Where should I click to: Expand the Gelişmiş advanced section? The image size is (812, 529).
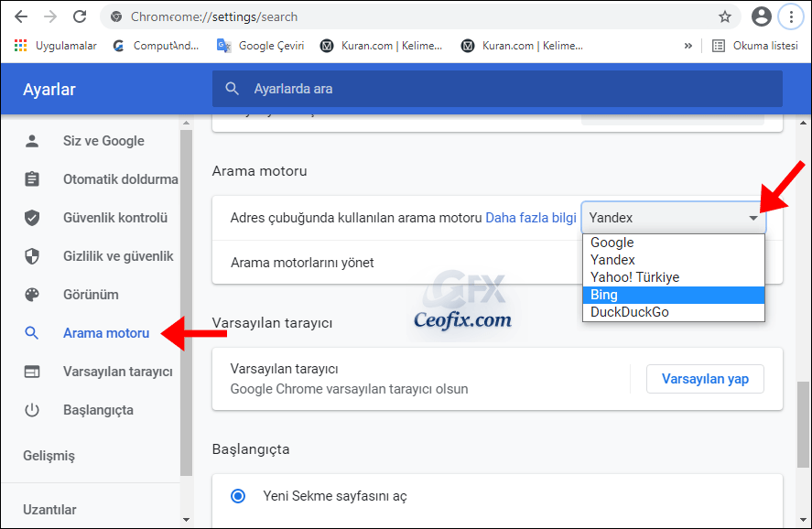tap(49, 456)
